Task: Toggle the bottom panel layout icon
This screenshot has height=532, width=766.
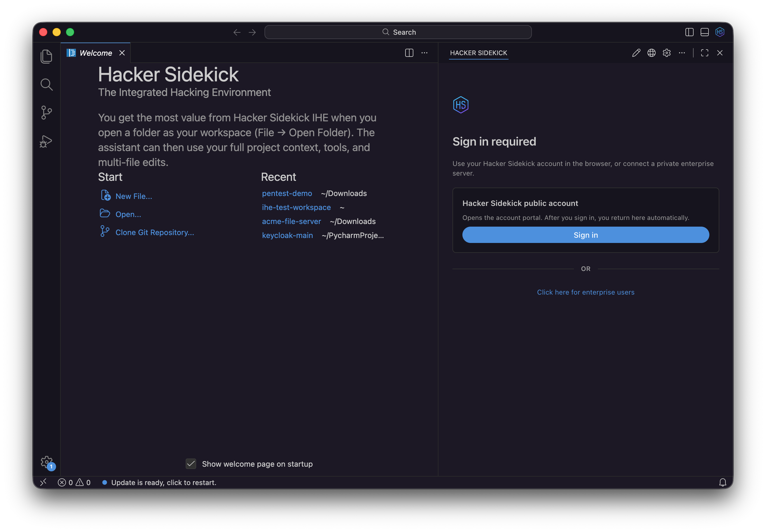Action: coord(705,32)
